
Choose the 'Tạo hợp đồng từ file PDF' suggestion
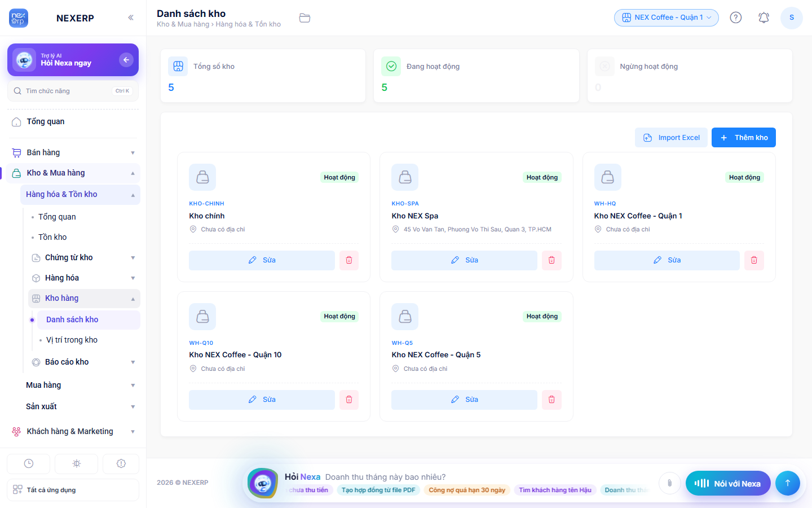point(378,490)
